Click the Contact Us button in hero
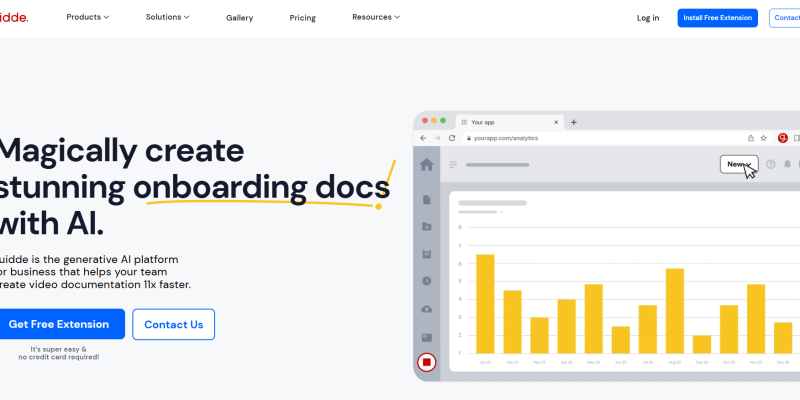800x400 pixels. tap(173, 324)
